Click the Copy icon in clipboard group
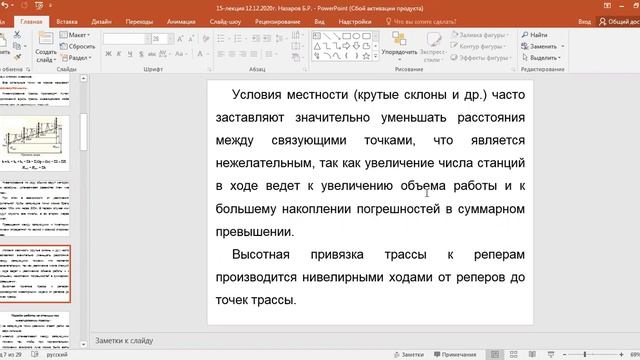The height and width of the screenshot is (360, 640). tap(17, 46)
